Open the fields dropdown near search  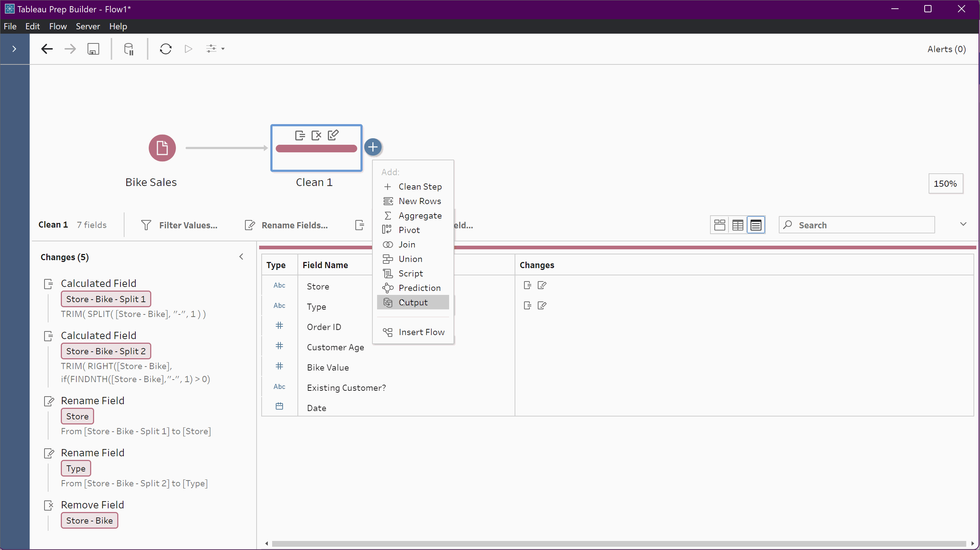click(x=963, y=224)
